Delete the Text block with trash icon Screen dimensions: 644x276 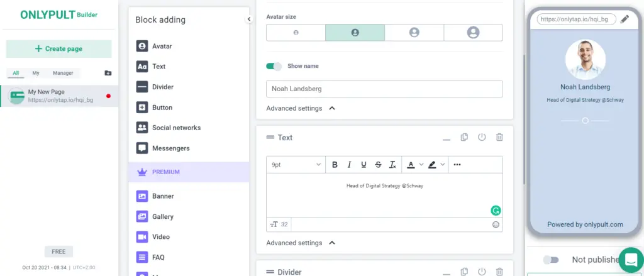[x=499, y=137]
